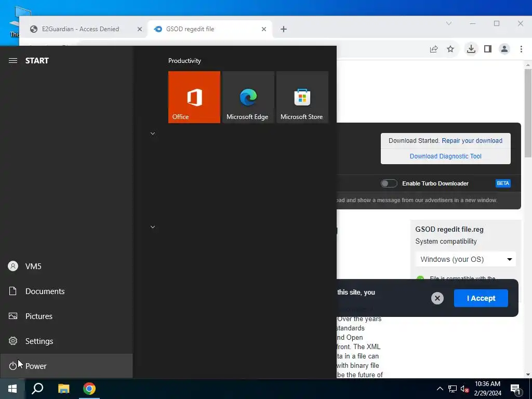Open taskbar search magnifier
Image resolution: width=532 pixels, height=399 pixels.
pyautogui.click(x=37, y=389)
